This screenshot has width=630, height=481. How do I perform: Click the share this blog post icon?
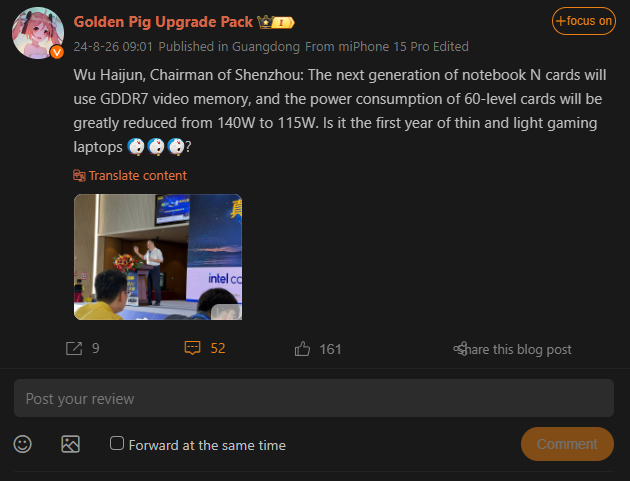coord(461,349)
